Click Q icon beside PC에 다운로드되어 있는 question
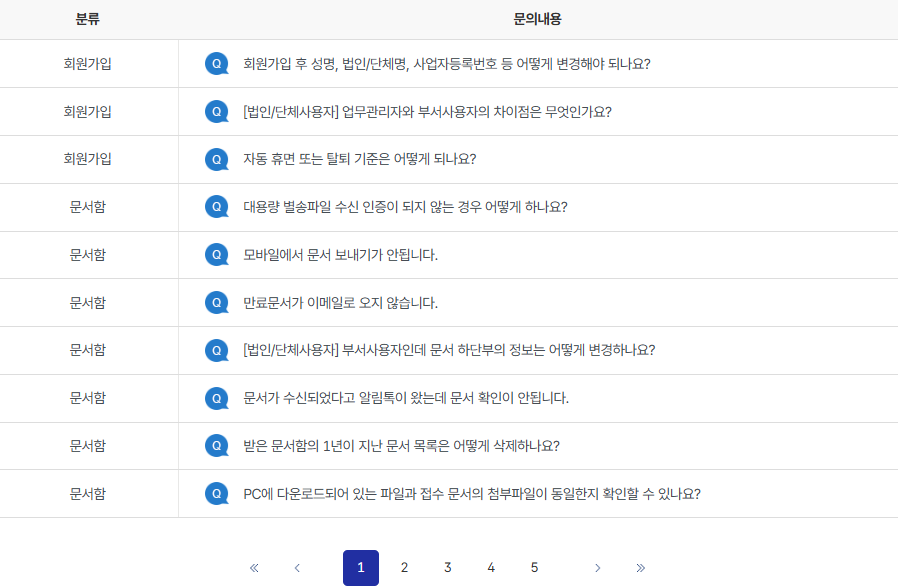The image size is (903, 587). coord(217,494)
